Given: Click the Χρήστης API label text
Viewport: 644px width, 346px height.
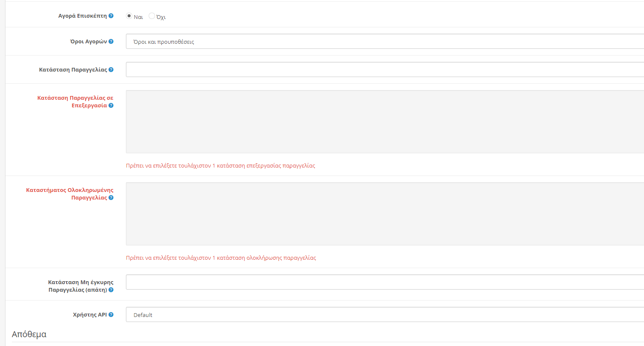Looking at the screenshot, I should 90,315.
